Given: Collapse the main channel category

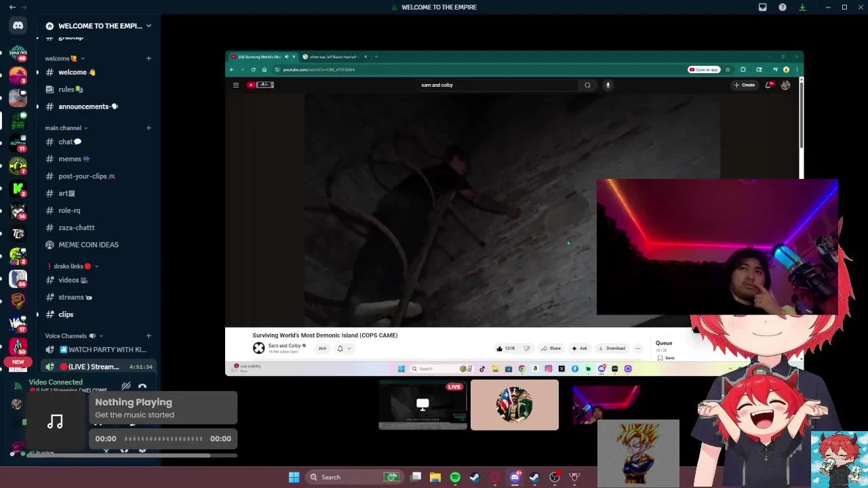Looking at the screenshot, I should point(66,128).
